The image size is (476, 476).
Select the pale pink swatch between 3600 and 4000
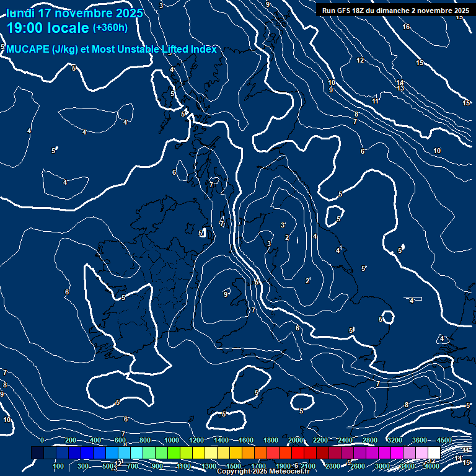pyautogui.click(x=421, y=452)
